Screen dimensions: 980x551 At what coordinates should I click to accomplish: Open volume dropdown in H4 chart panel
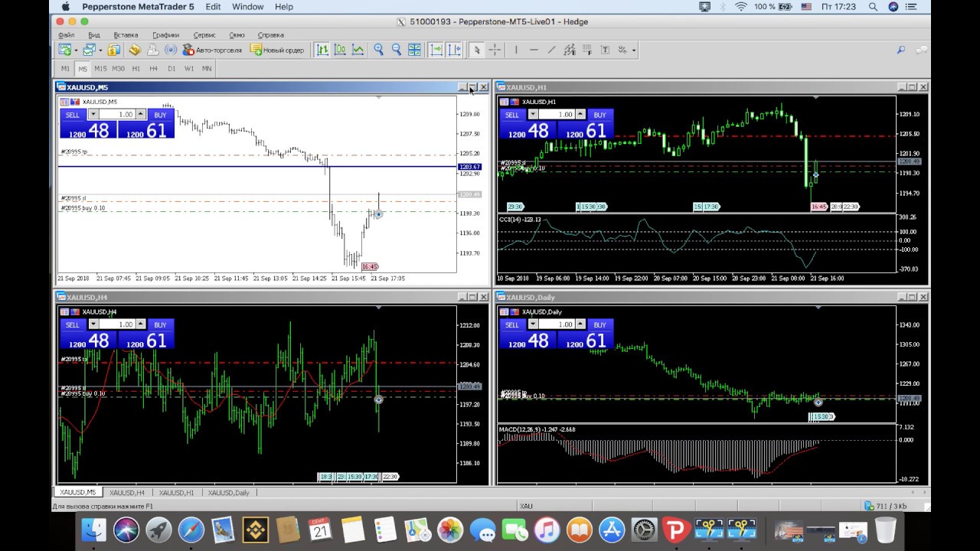pos(93,324)
